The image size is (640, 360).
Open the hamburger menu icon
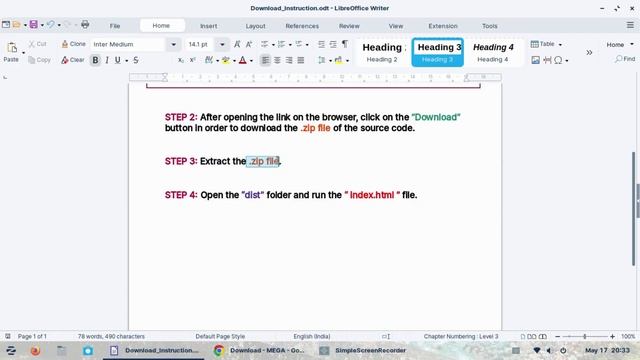pos(630,25)
